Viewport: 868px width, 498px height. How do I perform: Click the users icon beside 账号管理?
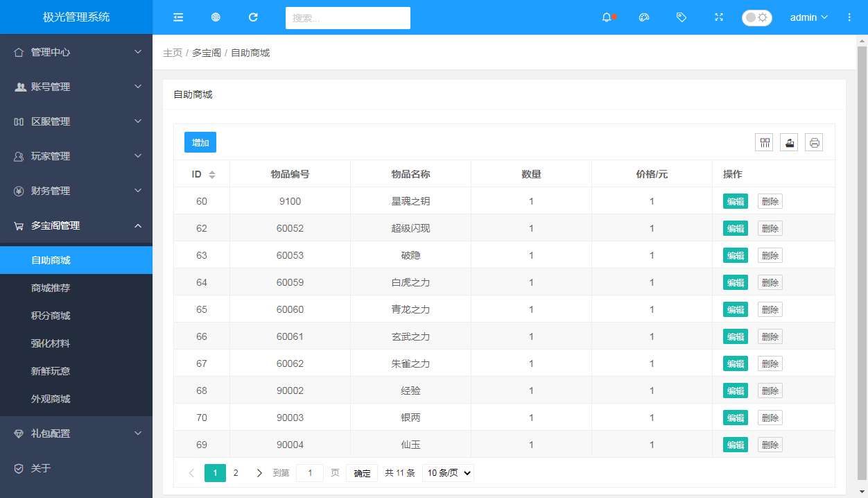tap(20, 87)
